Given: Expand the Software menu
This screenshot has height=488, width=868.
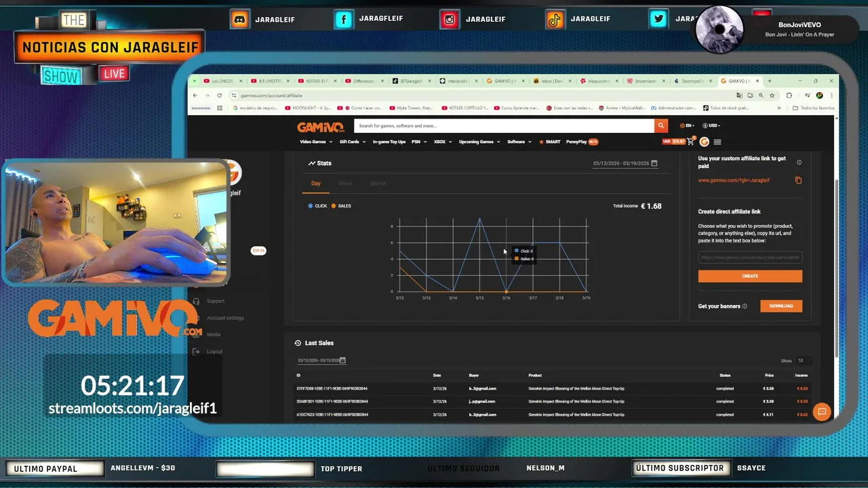Looking at the screenshot, I should coord(519,142).
